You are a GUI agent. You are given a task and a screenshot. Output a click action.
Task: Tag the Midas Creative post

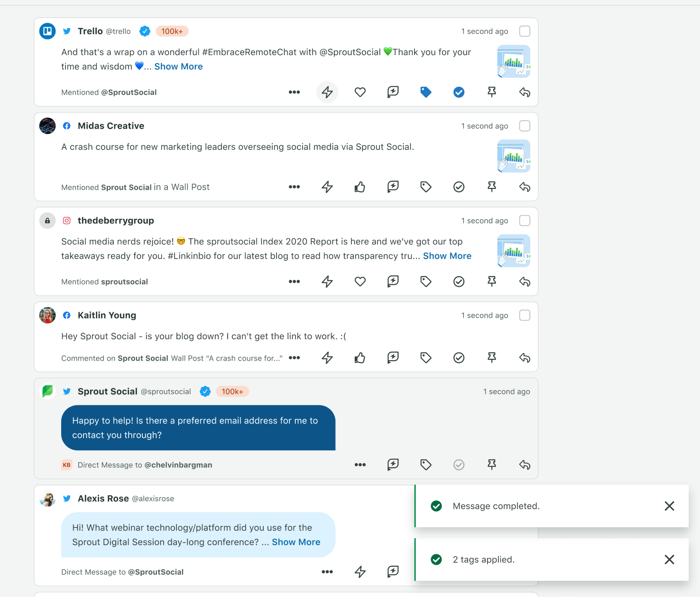[x=426, y=187]
